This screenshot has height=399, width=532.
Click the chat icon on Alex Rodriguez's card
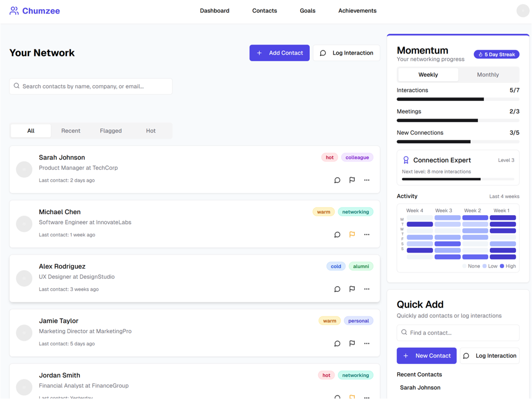[337, 289]
